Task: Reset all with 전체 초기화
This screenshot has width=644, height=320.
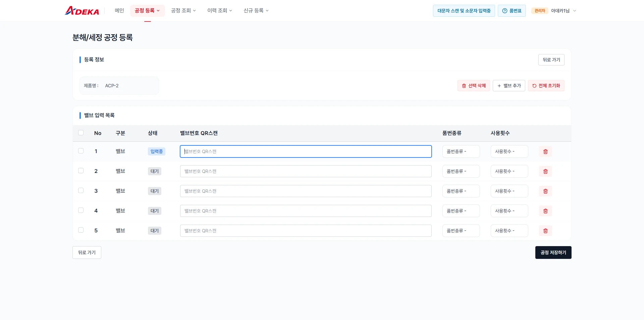Action: coord(546,86)
